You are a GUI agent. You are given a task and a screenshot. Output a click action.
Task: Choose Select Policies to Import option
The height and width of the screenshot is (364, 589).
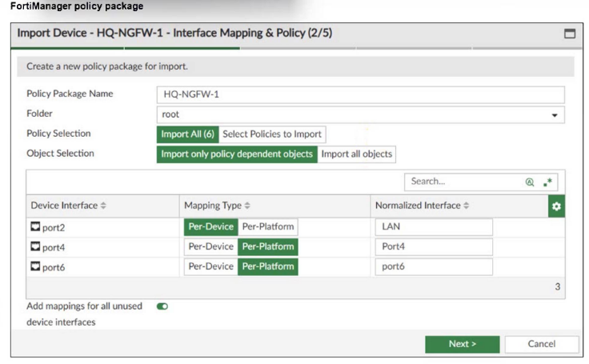point(272,134)
